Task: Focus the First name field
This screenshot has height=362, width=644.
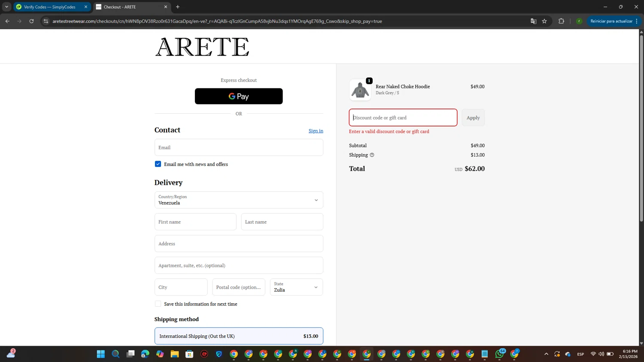Action: [x=195, y=222]
